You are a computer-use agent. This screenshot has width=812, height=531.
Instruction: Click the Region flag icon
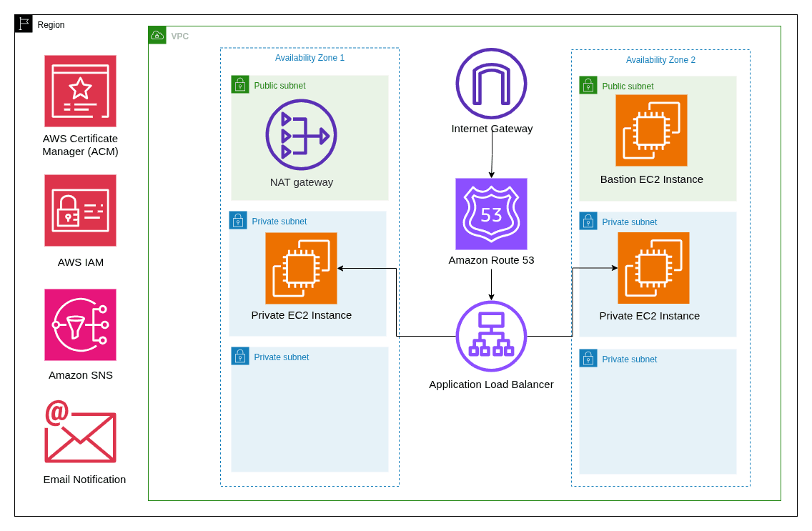pos(24,23)
